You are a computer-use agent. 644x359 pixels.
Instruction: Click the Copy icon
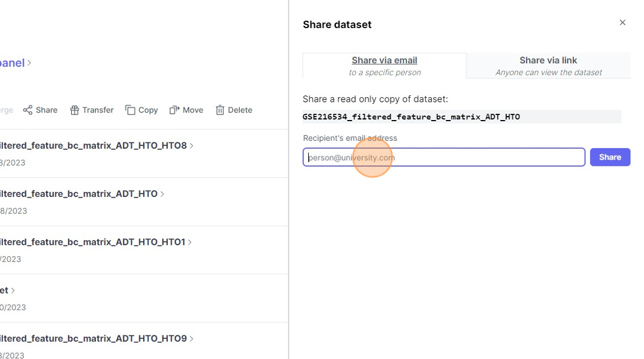[131, 110]
